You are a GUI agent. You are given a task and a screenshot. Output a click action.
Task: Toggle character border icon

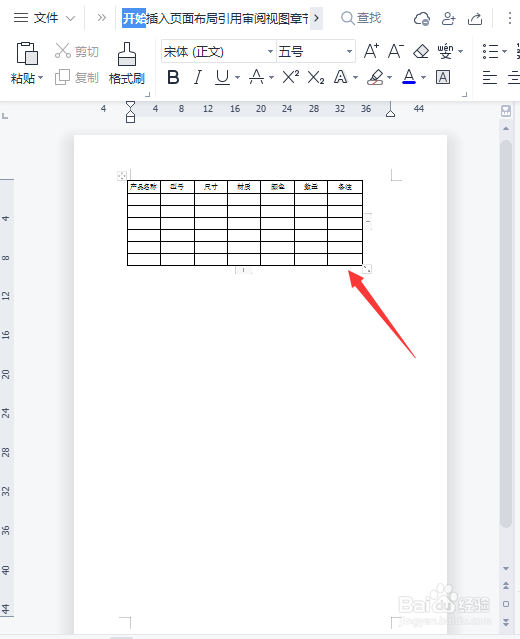click(443, 77)
